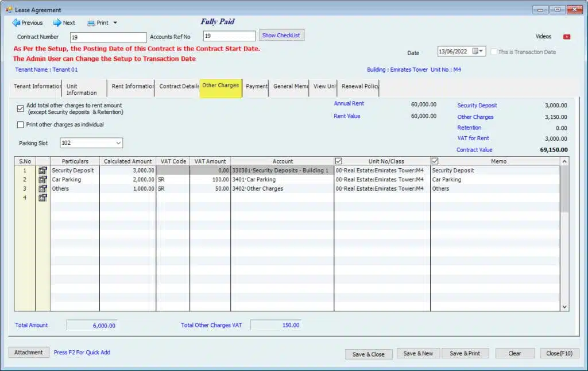Click the Contract Number input field

point(107,37)
